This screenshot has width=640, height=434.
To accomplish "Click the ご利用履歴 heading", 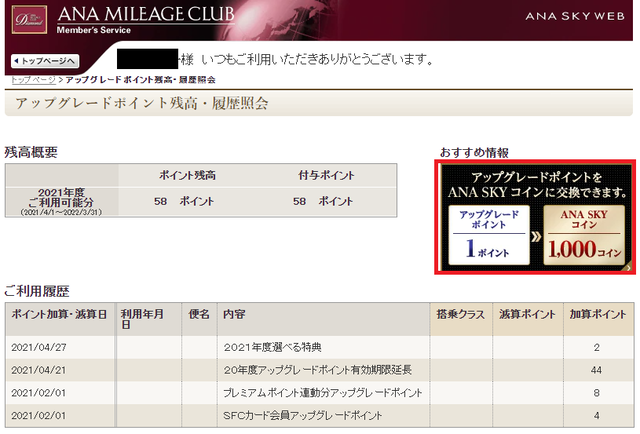I will (37, 291).
